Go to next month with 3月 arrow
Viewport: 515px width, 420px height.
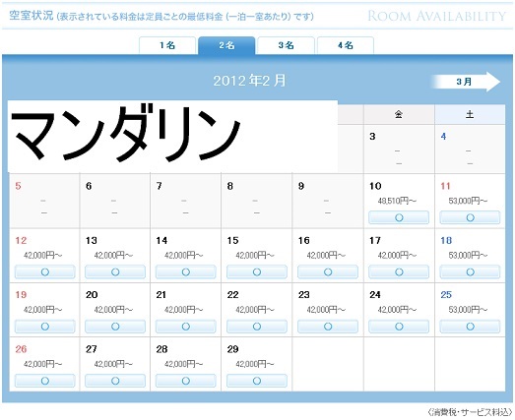point(467,82)
